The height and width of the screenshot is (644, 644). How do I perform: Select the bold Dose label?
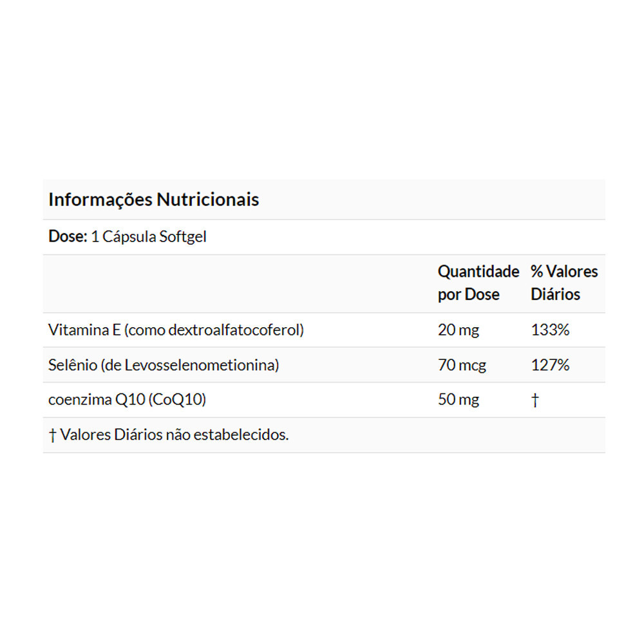[67, 236]
